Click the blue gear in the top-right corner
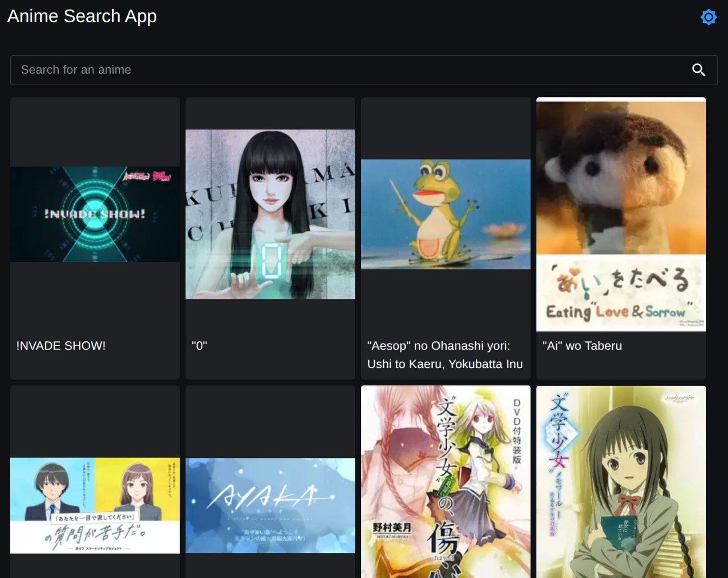 708,16
